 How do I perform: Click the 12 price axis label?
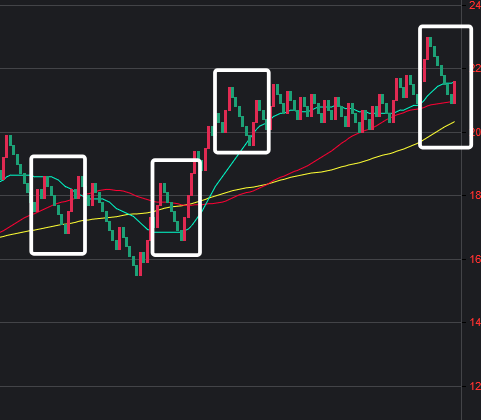pos(475,386)
